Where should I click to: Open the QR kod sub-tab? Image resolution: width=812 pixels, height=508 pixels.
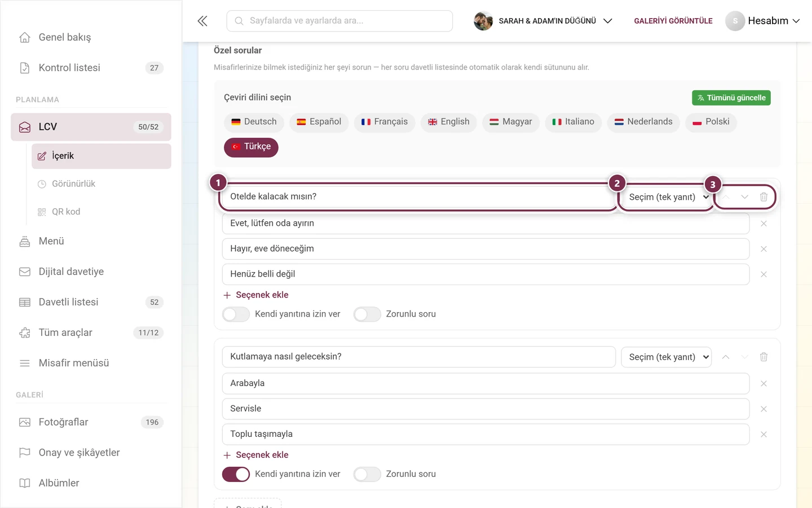coord(101,212)
